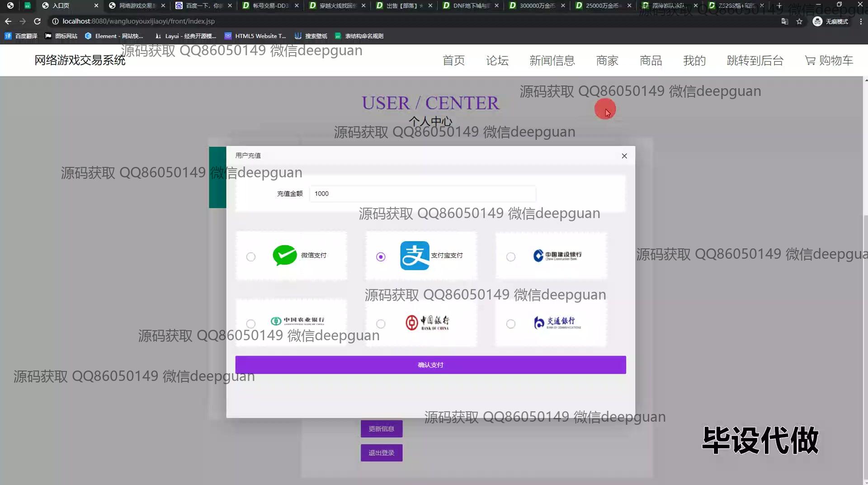The width and height of the screenshot is (868, 485).
Task: Close the 用户充值 dialog
Action: [x=624, y=156]
